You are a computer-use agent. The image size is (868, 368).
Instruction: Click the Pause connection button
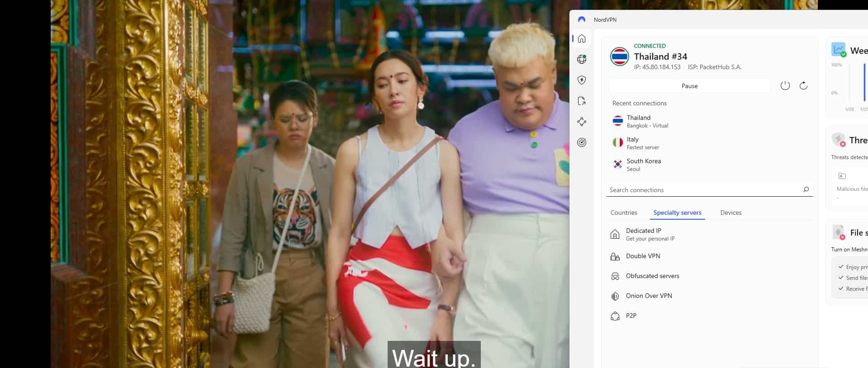pyautogui.click(x=689, y=86)
